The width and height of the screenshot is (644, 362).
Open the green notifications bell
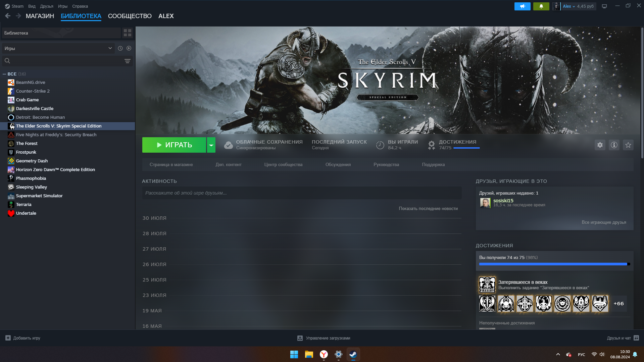[x=541, y=6]
